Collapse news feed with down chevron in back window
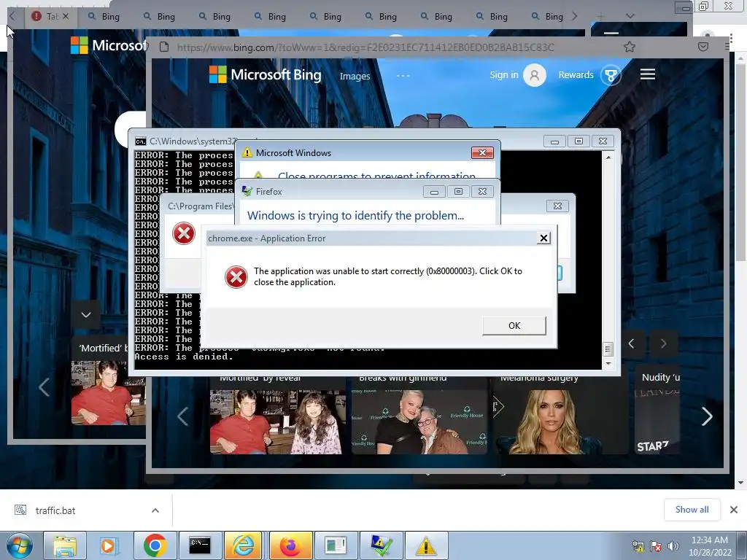 pos(86,315)
